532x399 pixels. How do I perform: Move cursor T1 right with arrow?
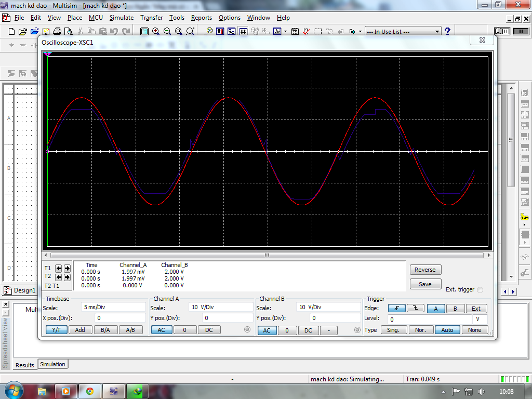pyautogui.click(x=67, y=269)
